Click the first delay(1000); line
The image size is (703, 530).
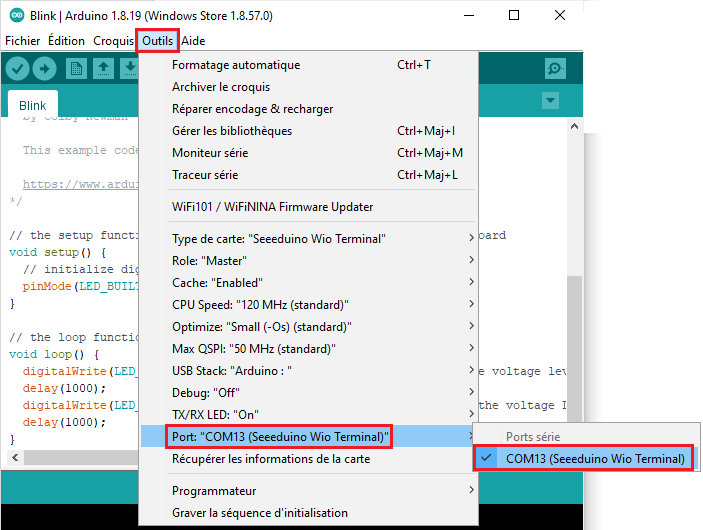(x=65, y=388)
